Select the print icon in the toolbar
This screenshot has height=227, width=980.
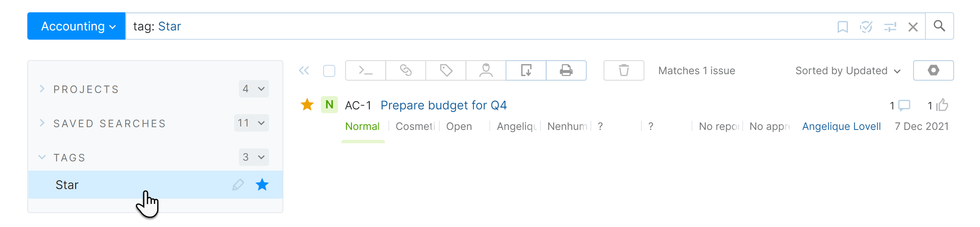pos(566,70)
